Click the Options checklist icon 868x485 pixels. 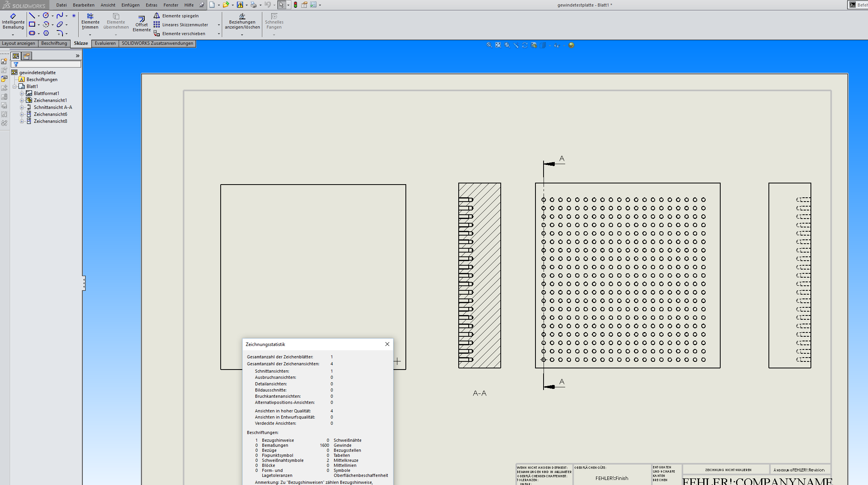click(313, 5)
